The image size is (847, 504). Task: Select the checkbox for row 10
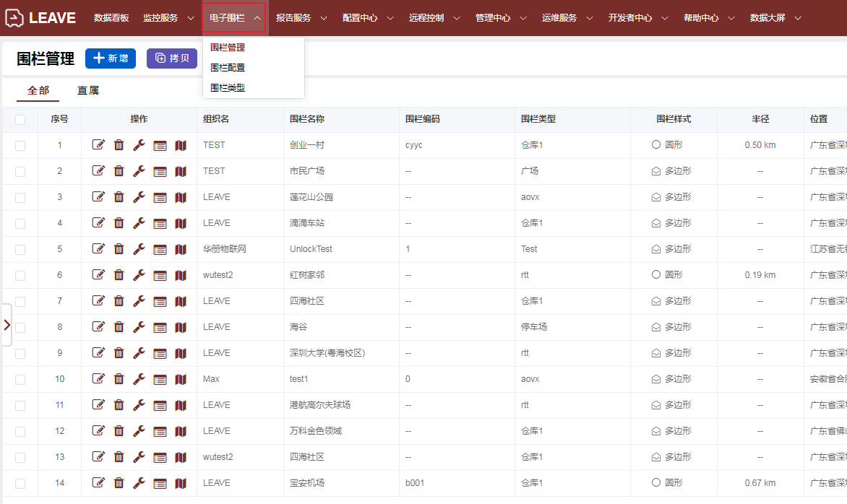pos(20,379)
